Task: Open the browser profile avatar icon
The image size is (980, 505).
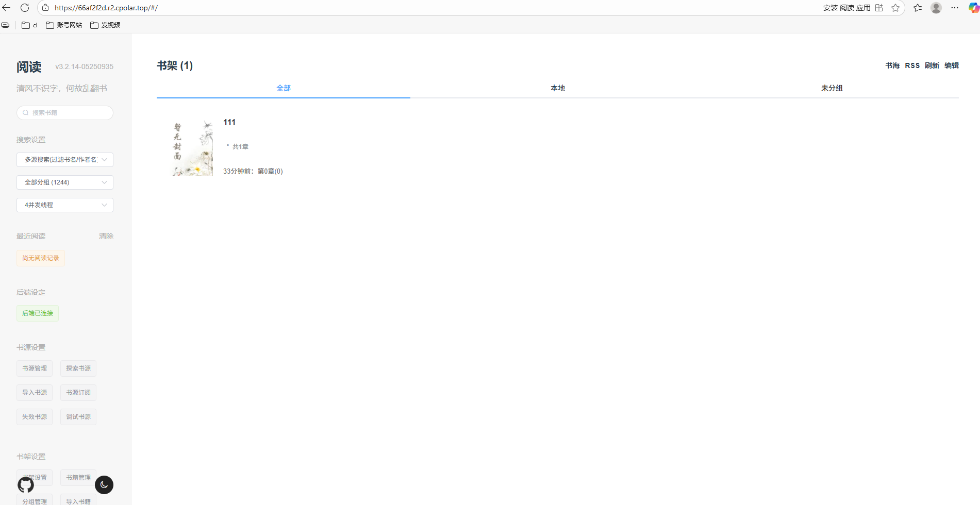Action: tap(936, 8)
